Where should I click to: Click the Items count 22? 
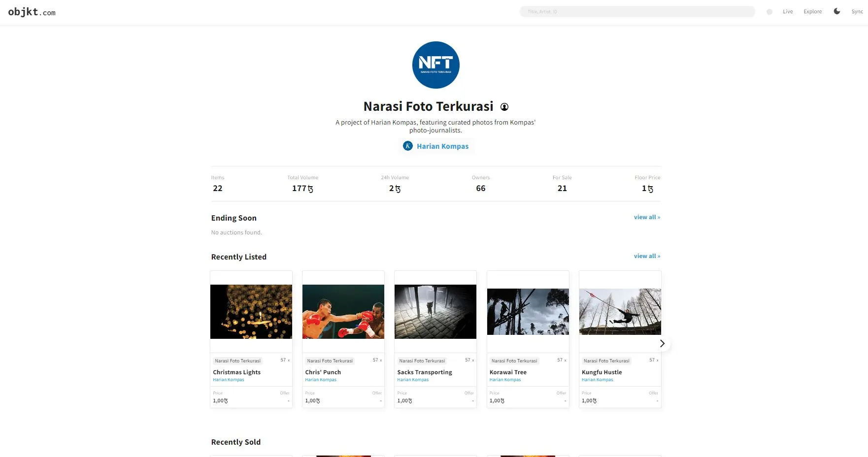point(217,189)
